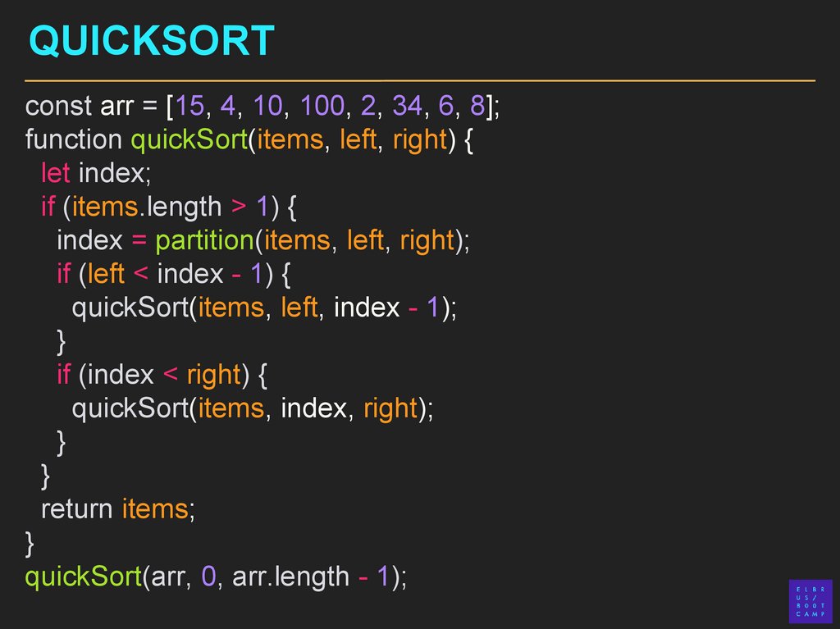Image resolution: width=840 pixels, height=629 pixels.
Task: Click the number 8 in the array
Action: click(x=477, y=107)
